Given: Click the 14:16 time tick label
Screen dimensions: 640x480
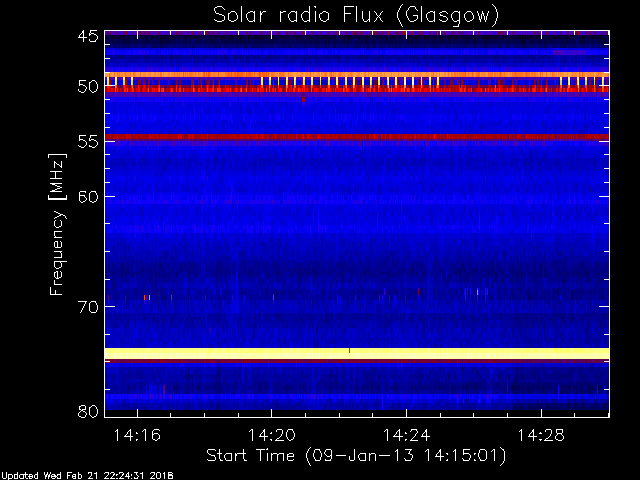Looking at the screenshot, I should 137,435.
